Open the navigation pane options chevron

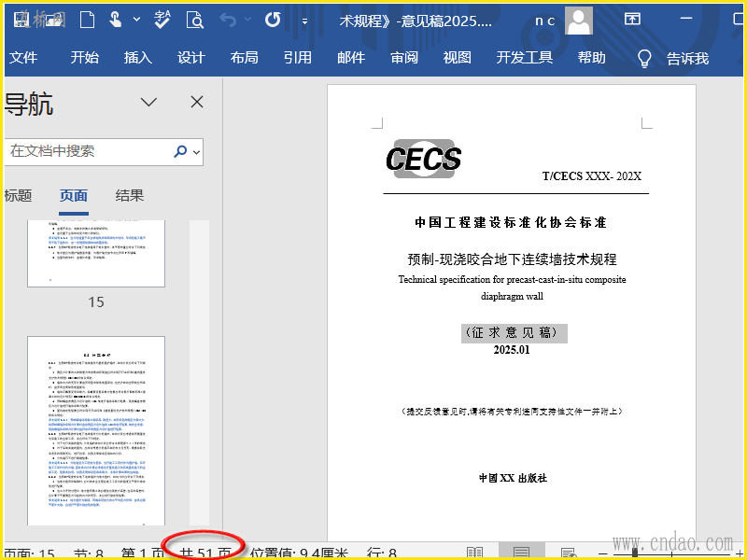click(148, 102)
